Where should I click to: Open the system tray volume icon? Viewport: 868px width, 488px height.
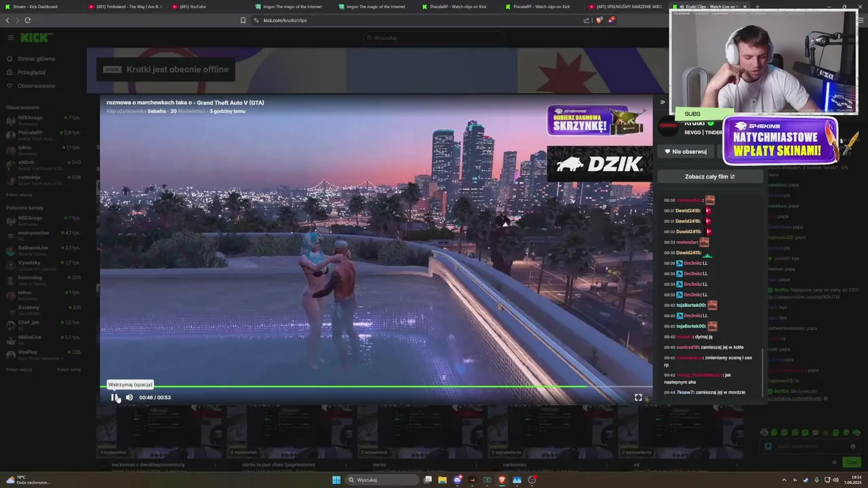835,480
